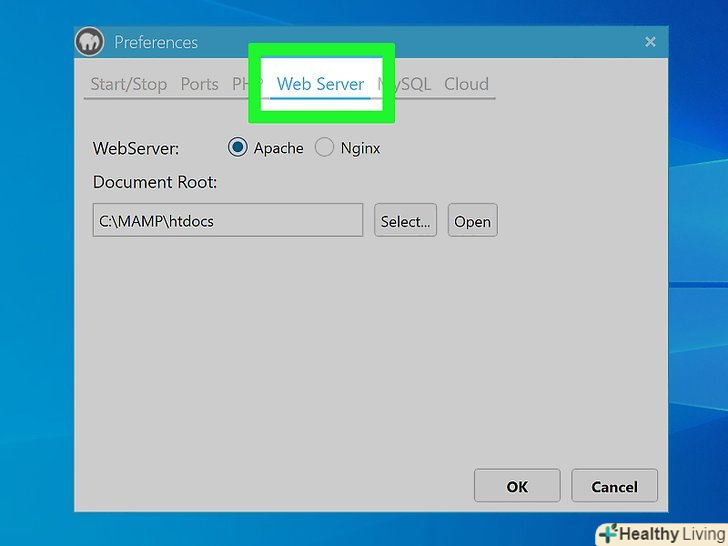
Task: Open the document root folder
Action: pos(473,220)
